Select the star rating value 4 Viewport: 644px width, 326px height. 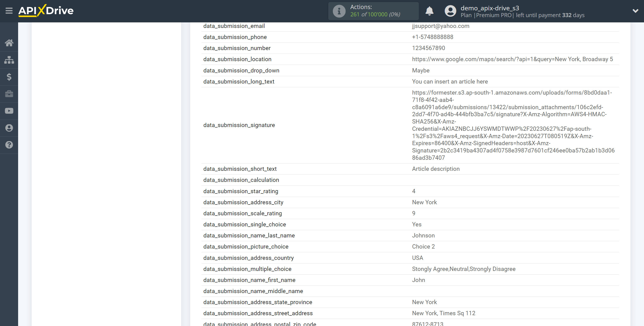pos(414,191)
